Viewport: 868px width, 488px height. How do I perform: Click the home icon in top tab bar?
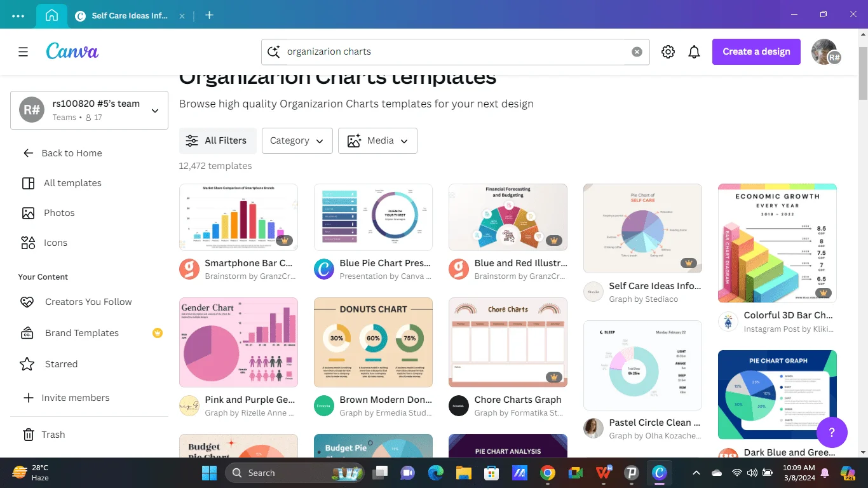click(x=51, y=15)
